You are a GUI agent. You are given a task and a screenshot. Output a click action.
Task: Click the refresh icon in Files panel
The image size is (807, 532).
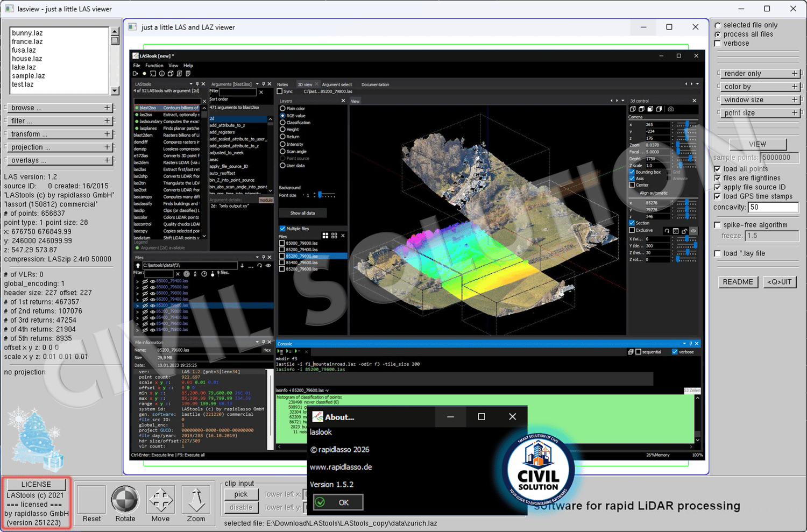pyautogui.click(x=259, y=265)
